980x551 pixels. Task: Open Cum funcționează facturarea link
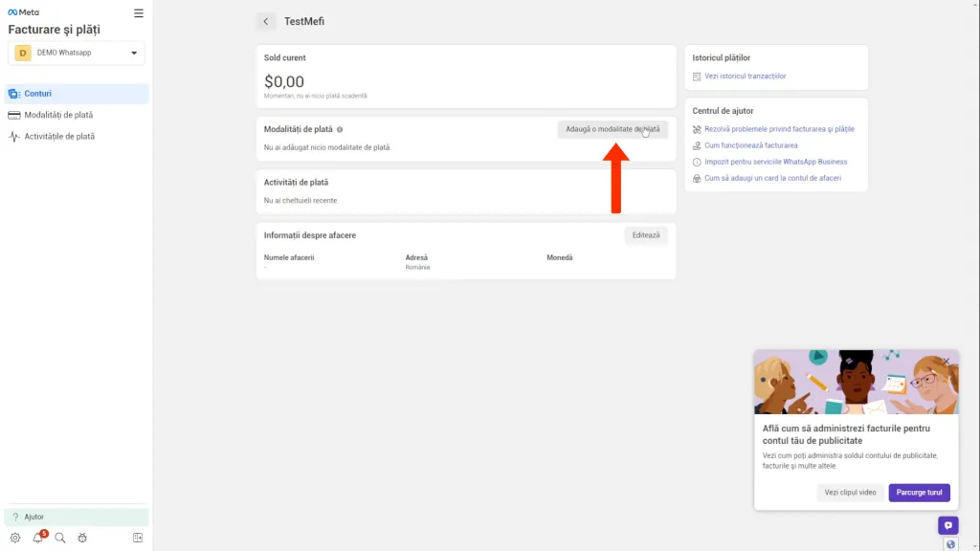pyautogui.click(x=750, y=145)
